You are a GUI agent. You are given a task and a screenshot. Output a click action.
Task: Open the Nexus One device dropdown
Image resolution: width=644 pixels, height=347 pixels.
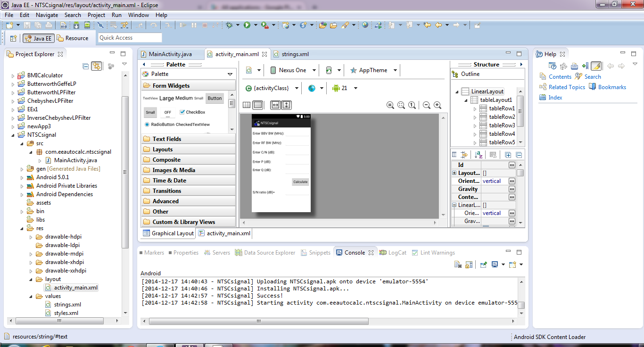(292, 70)
